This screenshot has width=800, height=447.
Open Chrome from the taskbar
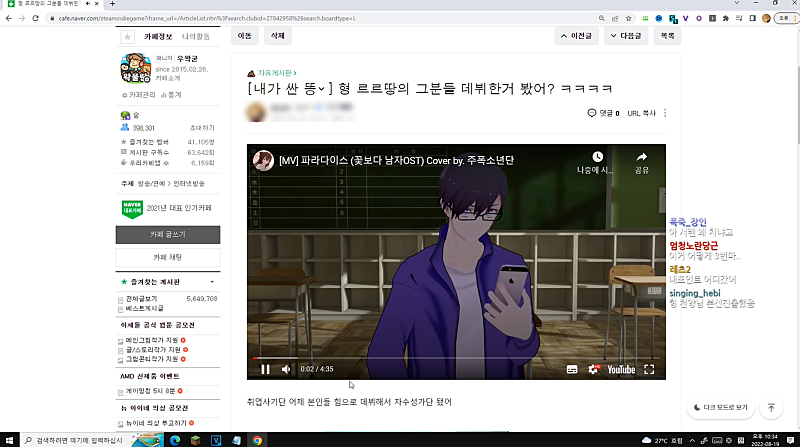click(x=257, y=440)
